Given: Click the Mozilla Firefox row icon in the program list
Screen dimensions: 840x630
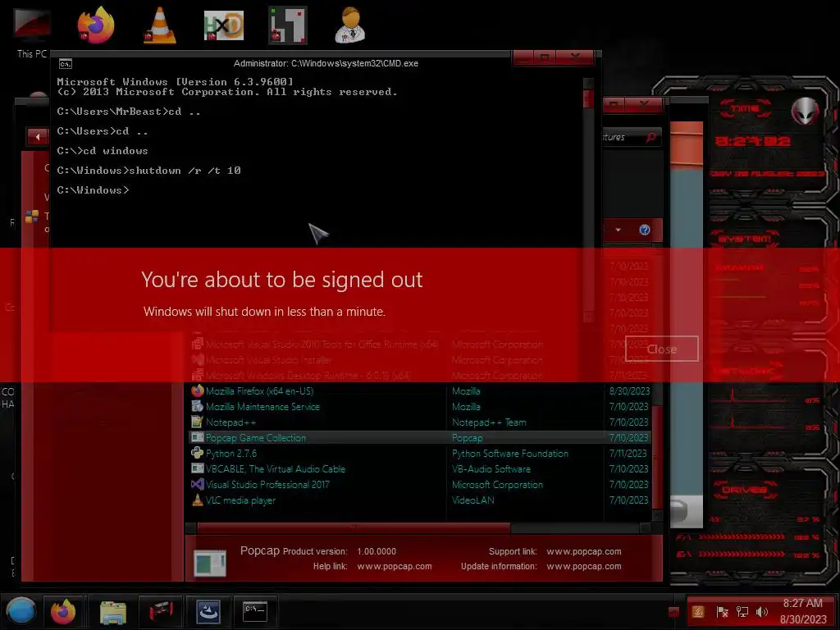Looking at the screenshot, I should point(197,390).
